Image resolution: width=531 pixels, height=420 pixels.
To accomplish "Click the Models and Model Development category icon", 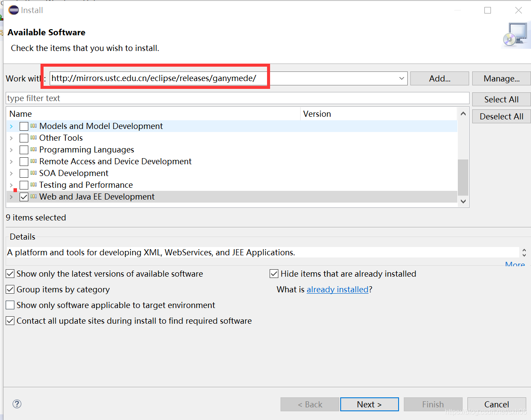I will (34, 126).
